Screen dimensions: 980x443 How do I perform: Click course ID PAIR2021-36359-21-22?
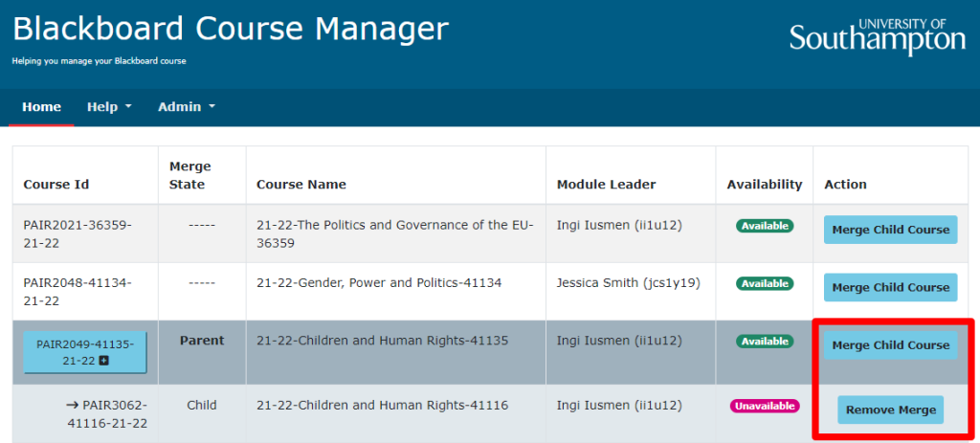[x=78, y=233]
